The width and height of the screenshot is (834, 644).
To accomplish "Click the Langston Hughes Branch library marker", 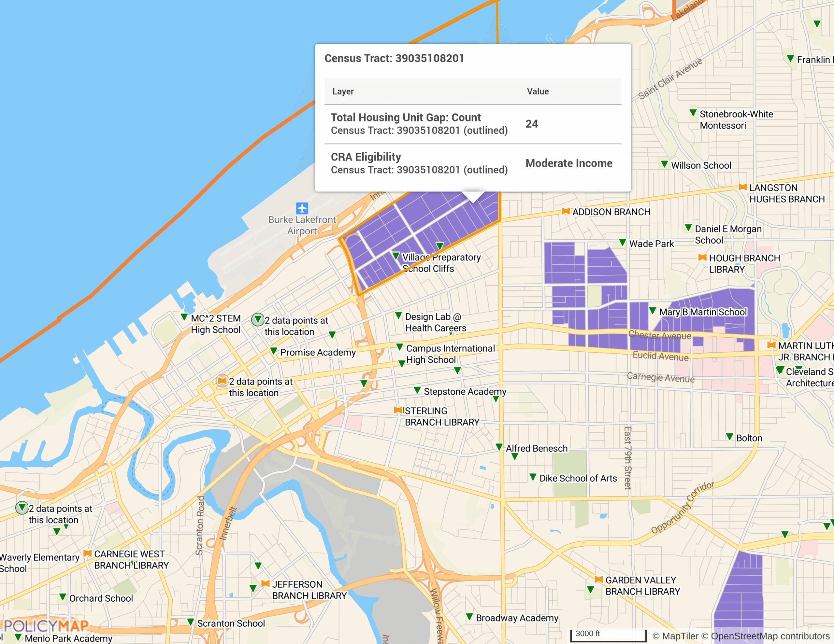I will click(x=742, y=187).
